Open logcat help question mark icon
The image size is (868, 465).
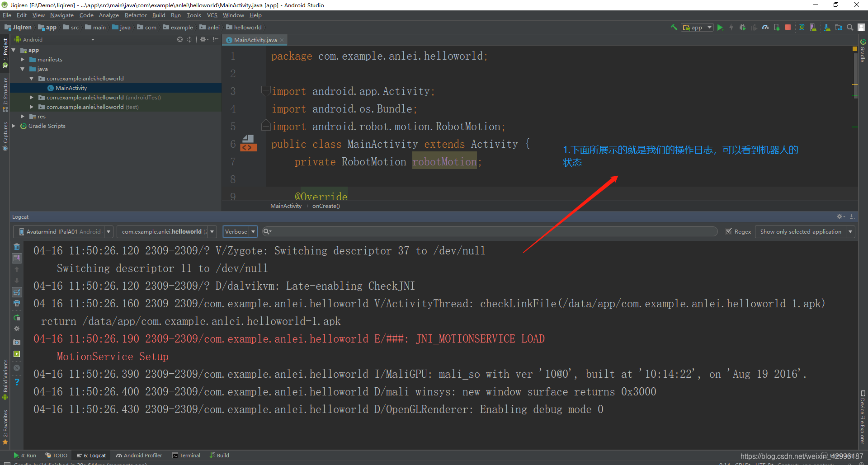17,382
